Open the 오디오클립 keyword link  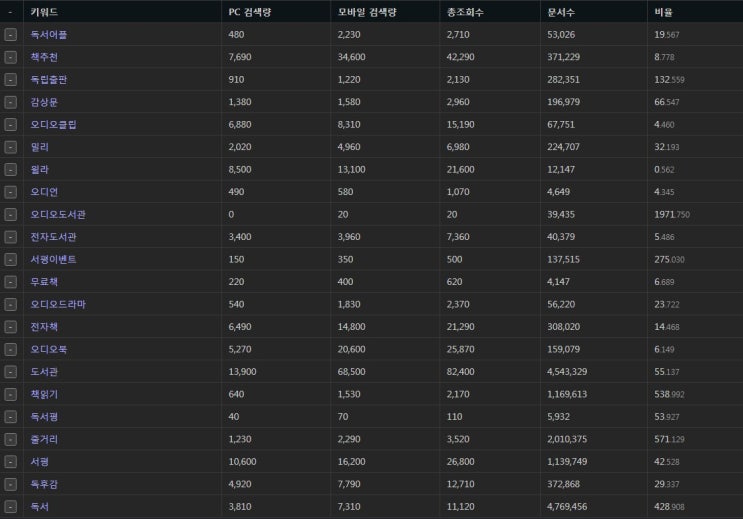53,125
